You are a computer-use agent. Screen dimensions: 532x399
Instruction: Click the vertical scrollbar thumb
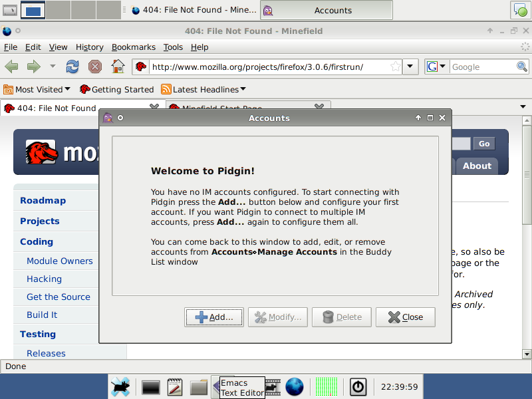click(527, 175)
